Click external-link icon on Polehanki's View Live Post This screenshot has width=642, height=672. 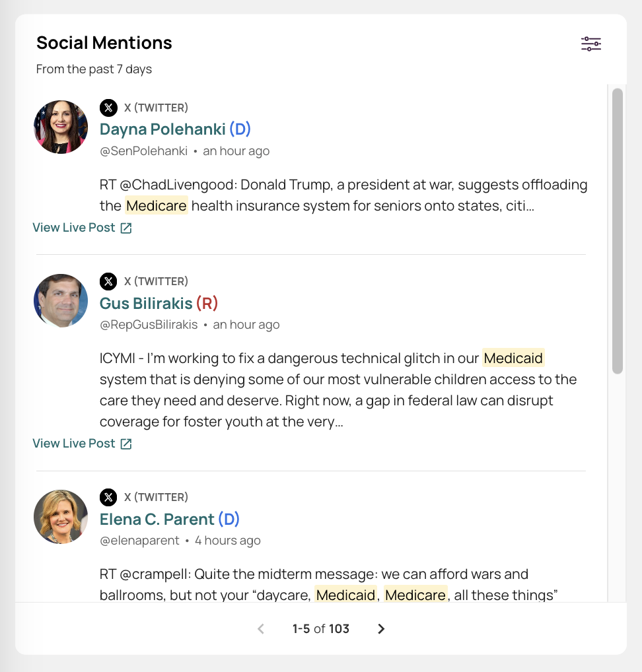point(126,228)
